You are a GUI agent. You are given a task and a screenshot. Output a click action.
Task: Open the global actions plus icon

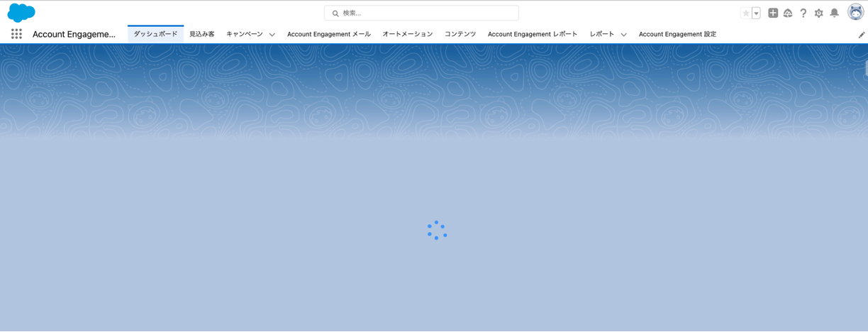(773, 13)
